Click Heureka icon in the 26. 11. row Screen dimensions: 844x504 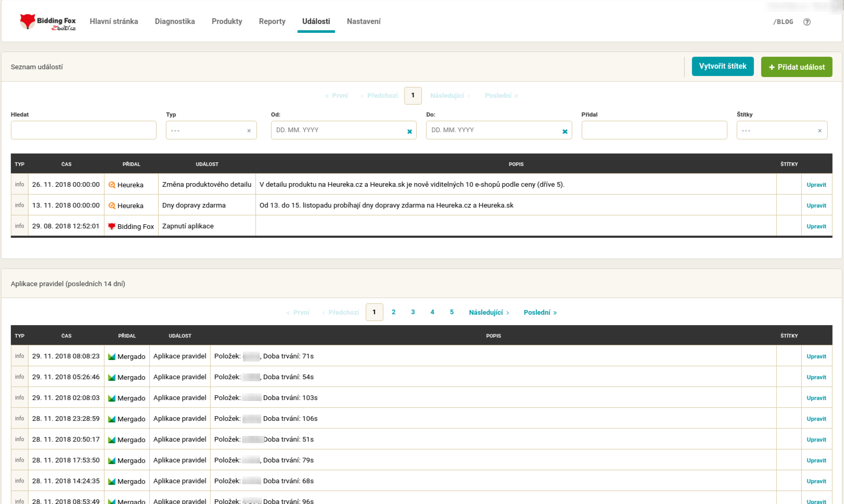112,185
